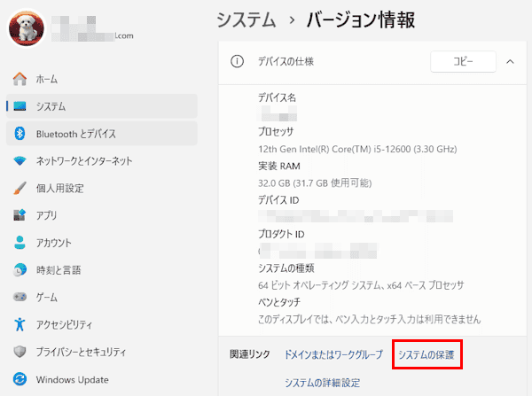Click the 32.0 GB RAM value
Viewport: 532px width, 396px height.
[315, 183]
